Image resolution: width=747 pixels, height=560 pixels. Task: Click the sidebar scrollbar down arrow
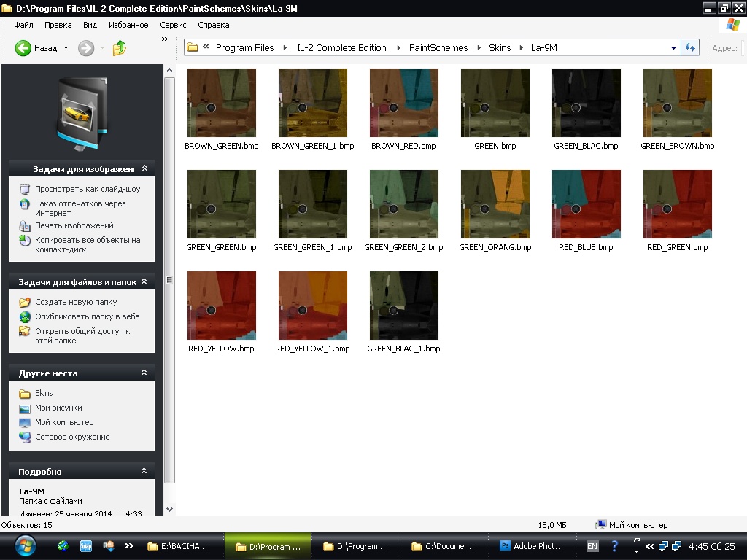169,510
